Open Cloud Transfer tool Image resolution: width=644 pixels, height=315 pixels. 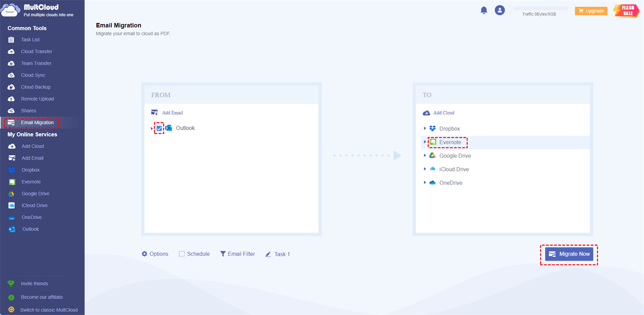point(36,52)
